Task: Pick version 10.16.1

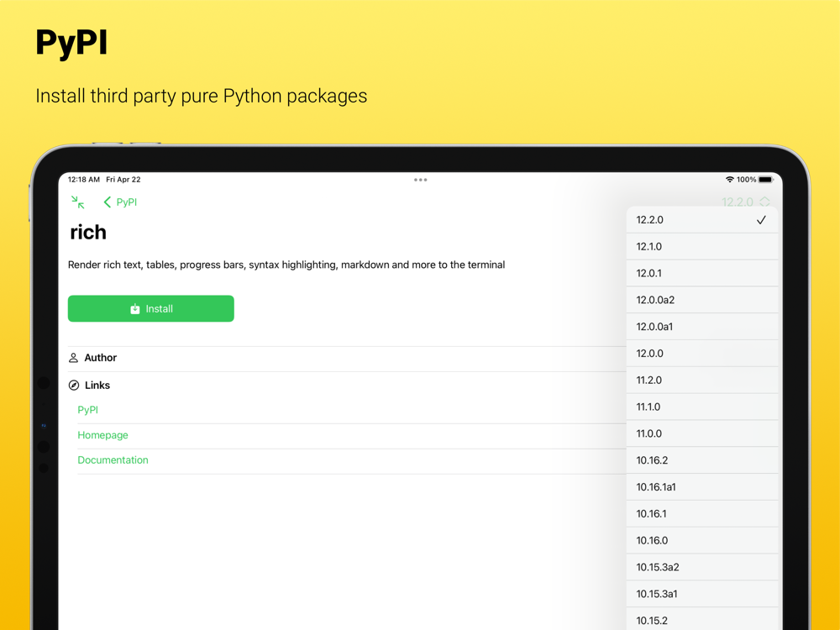Action: point(701,514)
